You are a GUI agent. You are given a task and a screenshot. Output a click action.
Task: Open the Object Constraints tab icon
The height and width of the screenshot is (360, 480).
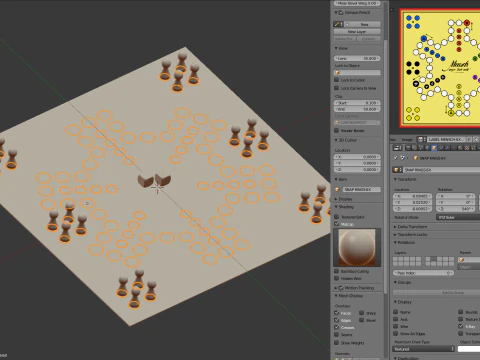(x=441, y=148)
